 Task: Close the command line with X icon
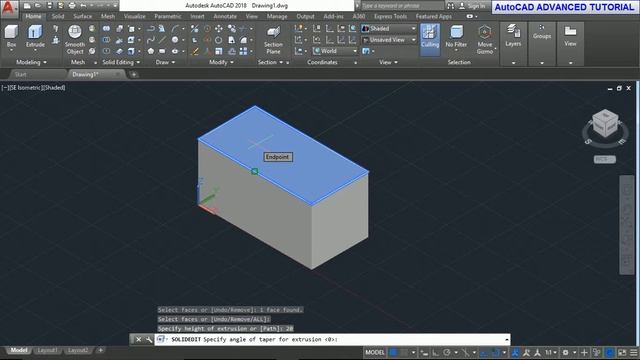[138, 339]
